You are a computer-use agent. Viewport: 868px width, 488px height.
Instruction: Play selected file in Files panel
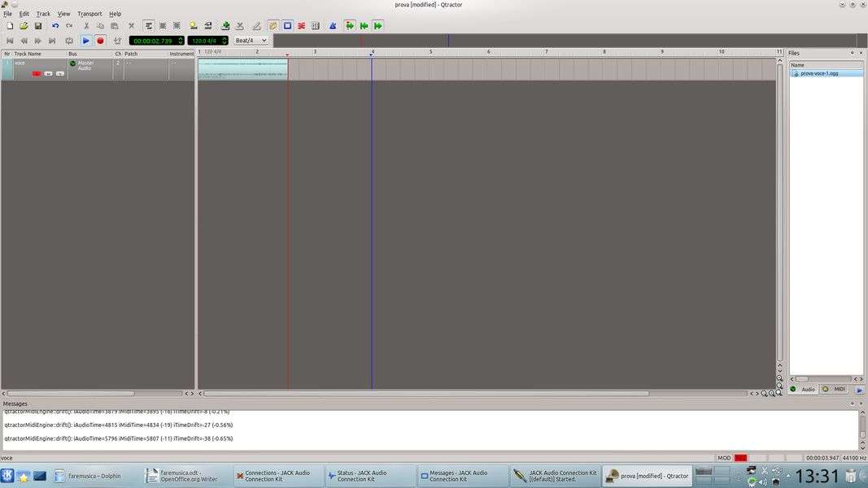tap(860, 390)
